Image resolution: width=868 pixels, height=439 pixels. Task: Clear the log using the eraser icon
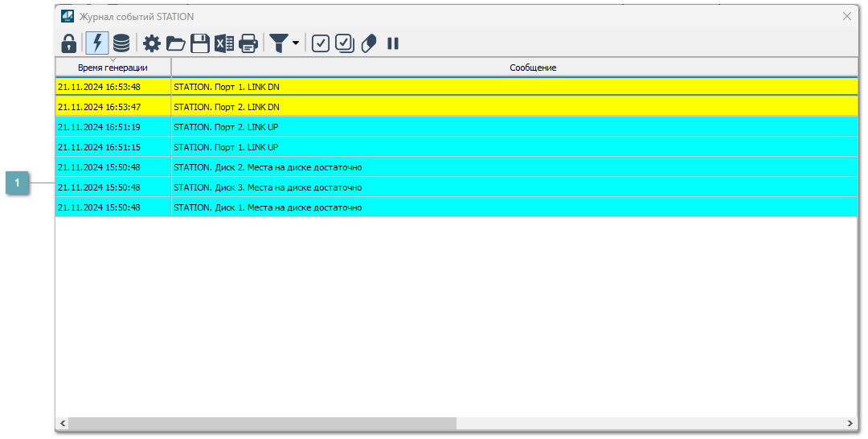(369, 43)
